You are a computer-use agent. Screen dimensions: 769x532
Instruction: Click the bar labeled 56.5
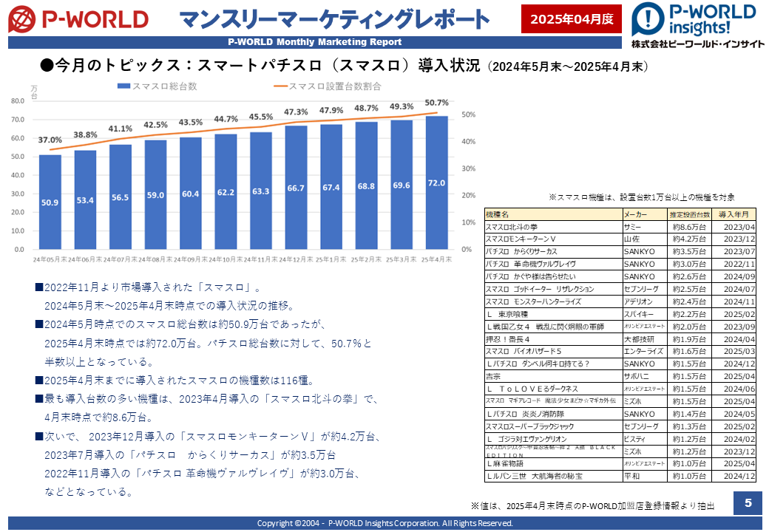pos(120,197)
